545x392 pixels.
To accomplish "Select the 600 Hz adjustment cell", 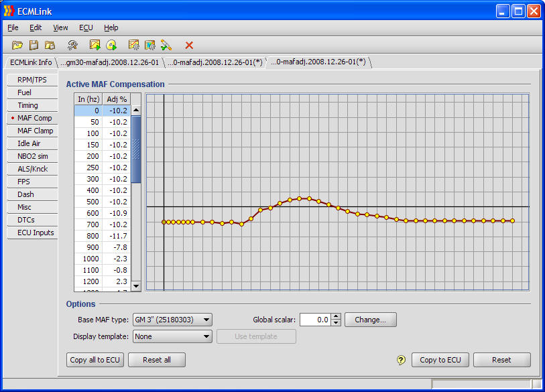I will coord(117,213).
